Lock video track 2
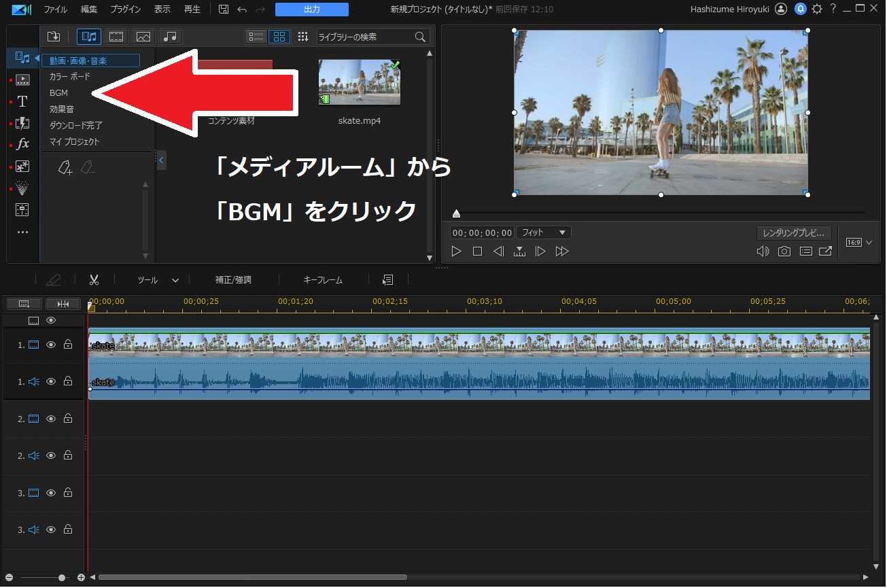Screen dimensions: 887x588 68,419
